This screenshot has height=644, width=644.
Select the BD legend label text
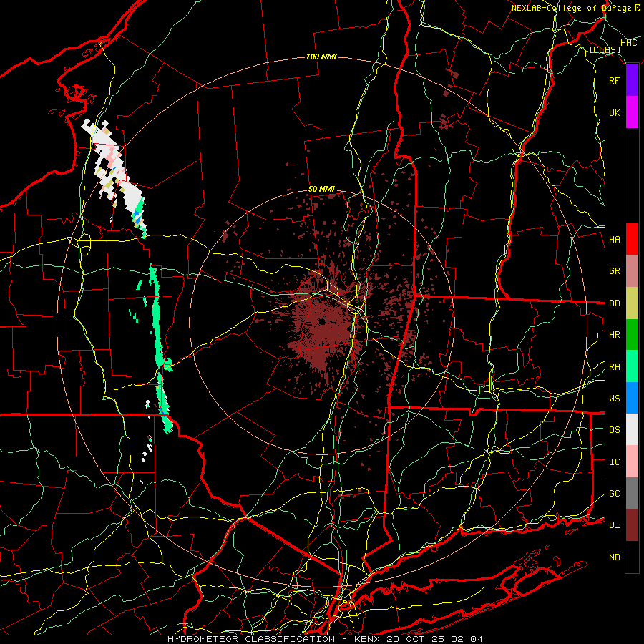[x=614, y=303]
